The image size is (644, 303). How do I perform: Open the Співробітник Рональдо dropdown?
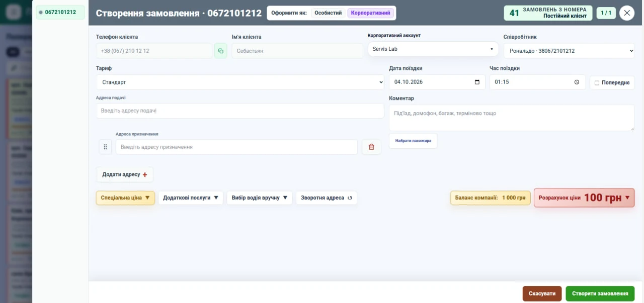point(569,51)
